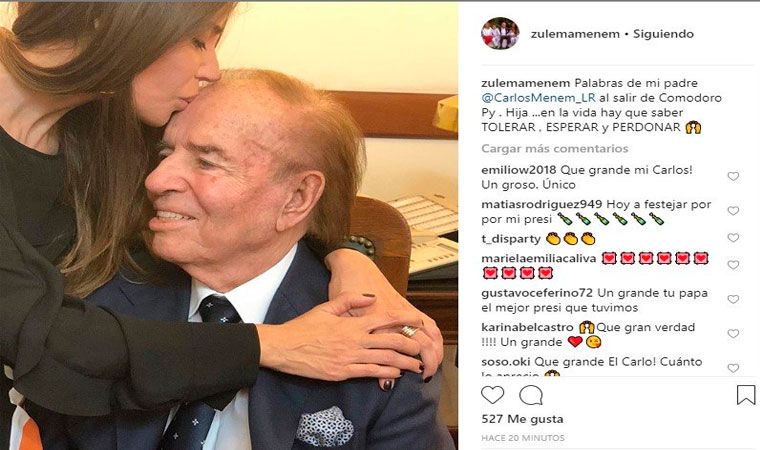Like emiliow2018's comment

(x=733, y=177)
